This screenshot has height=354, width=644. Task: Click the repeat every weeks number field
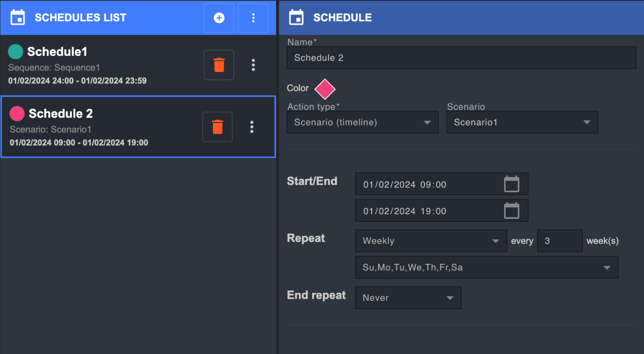(559, 241)
